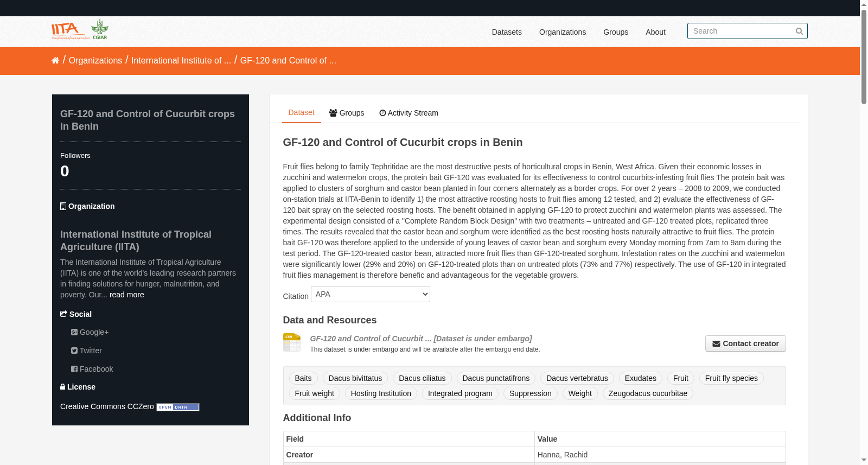The image size is (868, 465).
Task: Select the Suppression tag
Action: pos(531,393)
